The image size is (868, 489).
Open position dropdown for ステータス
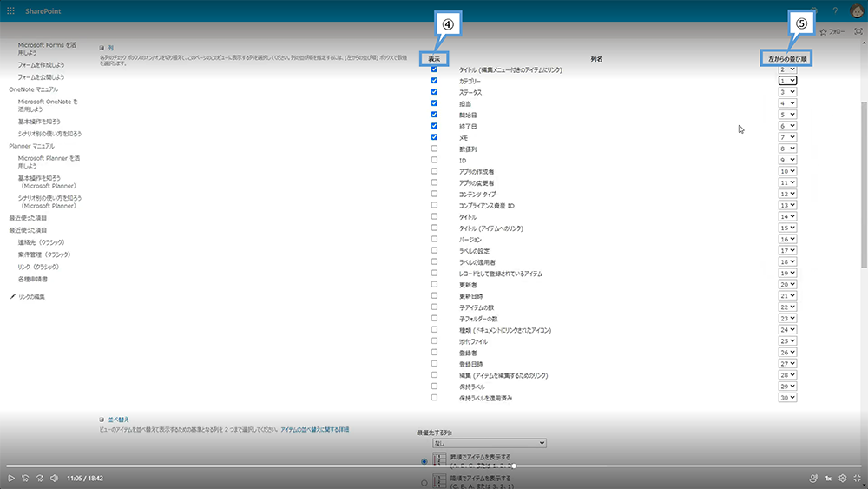[x=787, y=92]
